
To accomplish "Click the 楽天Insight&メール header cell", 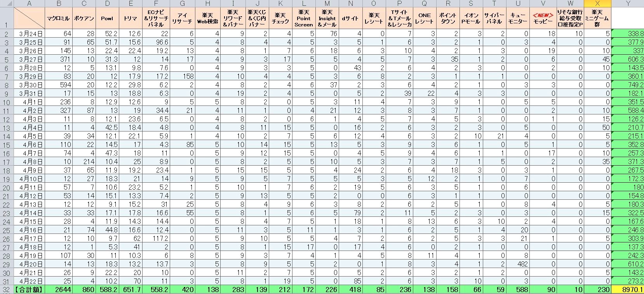I will [x=327, y=18].
